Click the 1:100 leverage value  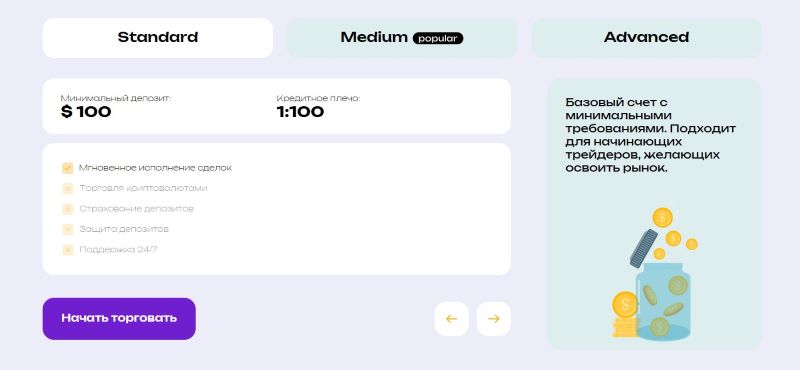[300, 112]
